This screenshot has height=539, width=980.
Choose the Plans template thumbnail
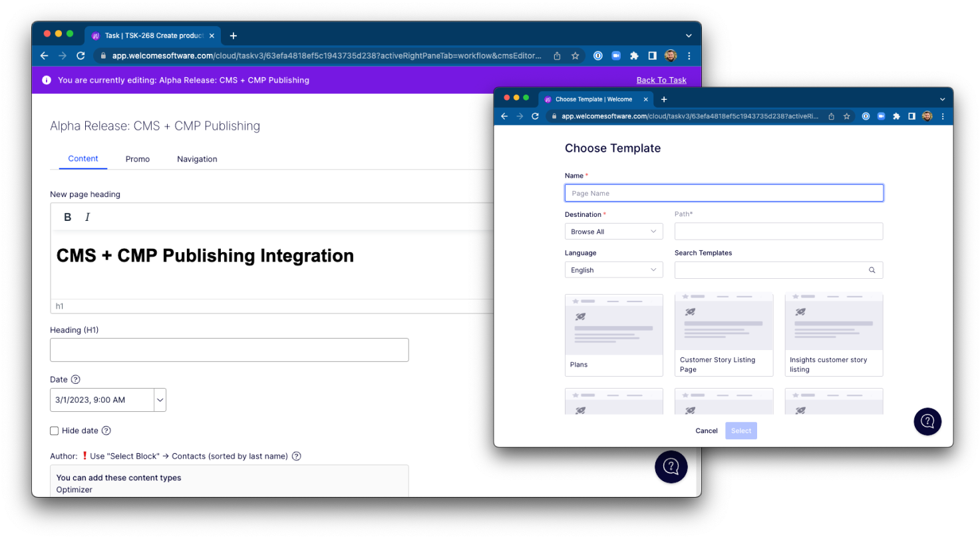point(614,335)
